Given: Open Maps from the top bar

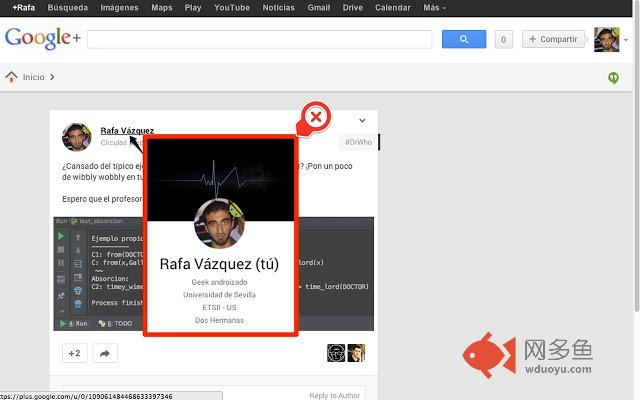Looking at the screenshot, I should tap(162, 7).
